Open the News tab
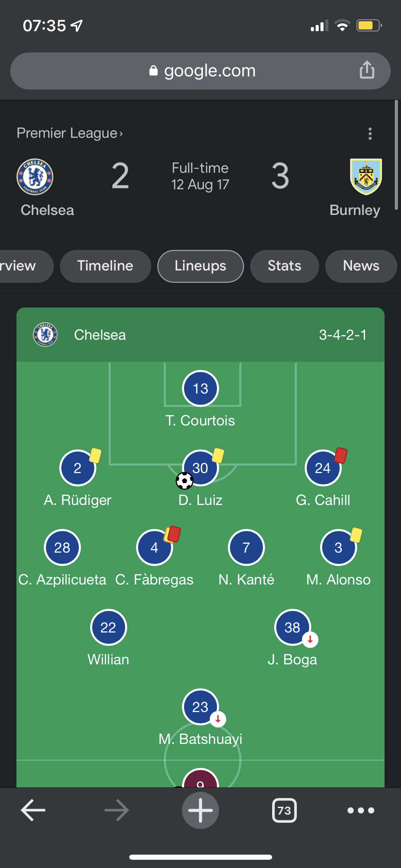401x868 pixels. 361,266
